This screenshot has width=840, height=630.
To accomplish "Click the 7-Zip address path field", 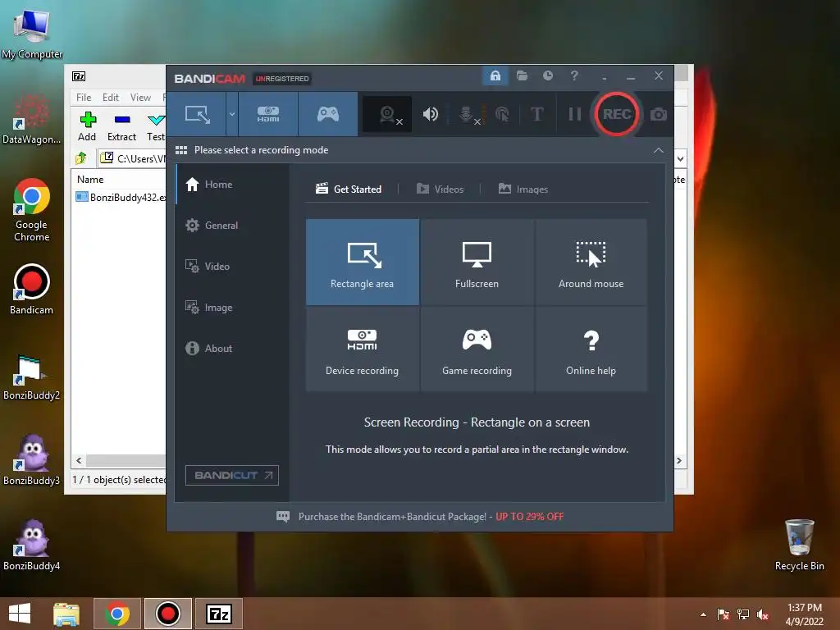I will (133, 158).
